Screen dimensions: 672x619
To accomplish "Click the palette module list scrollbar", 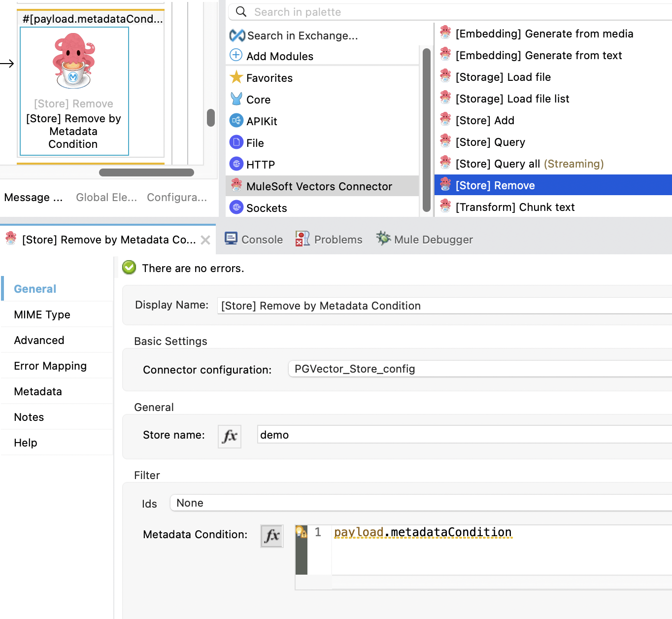I will (x=427, y=130).
